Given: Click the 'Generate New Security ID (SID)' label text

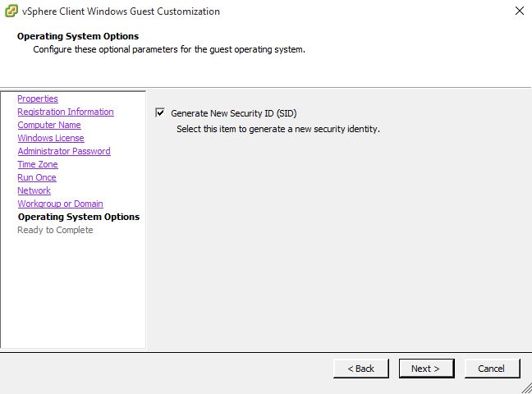Looking at the screenshot, I should point(234,113).
